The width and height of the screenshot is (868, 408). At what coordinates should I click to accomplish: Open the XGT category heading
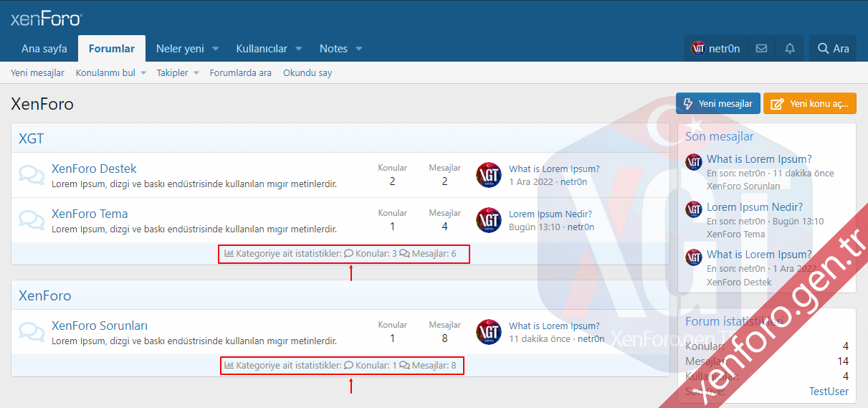click(32, 138)
